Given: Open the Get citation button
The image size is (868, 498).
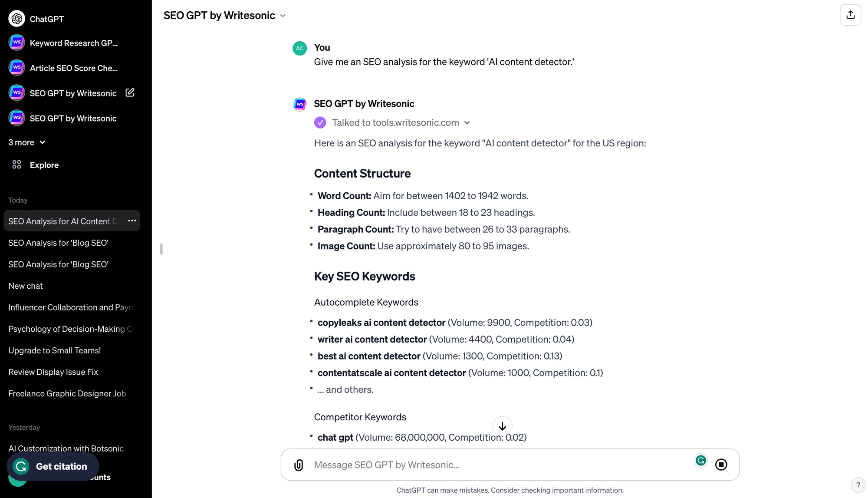Looking at the screenshot, I should 53,466.
